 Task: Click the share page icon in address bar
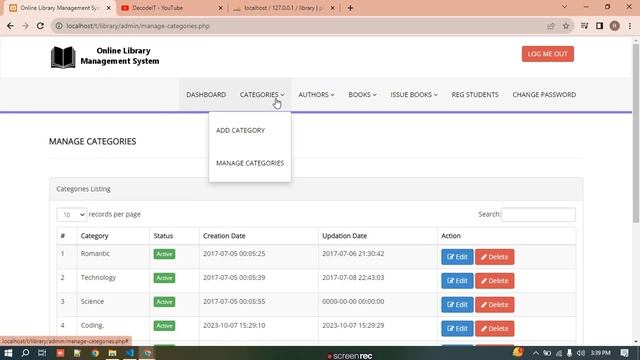(551, 26)
